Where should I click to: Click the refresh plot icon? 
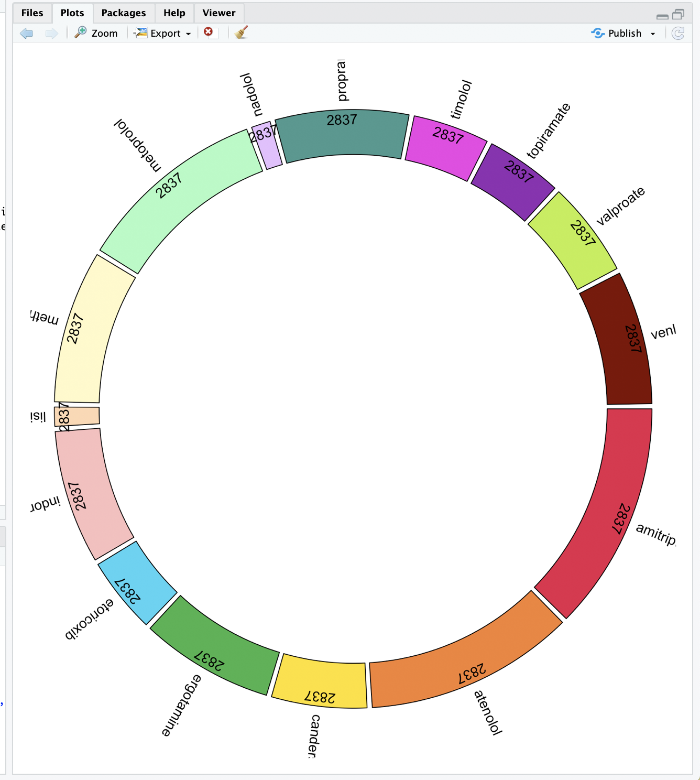tap(678, 33)
